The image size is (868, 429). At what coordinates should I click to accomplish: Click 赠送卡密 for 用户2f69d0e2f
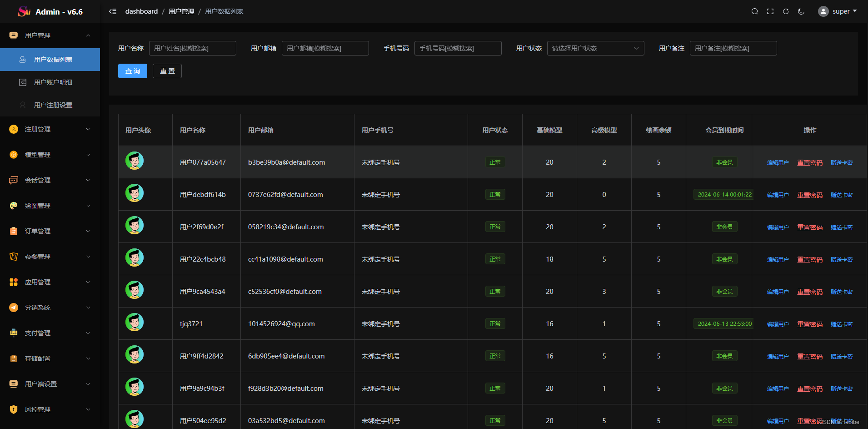(842, 227)
